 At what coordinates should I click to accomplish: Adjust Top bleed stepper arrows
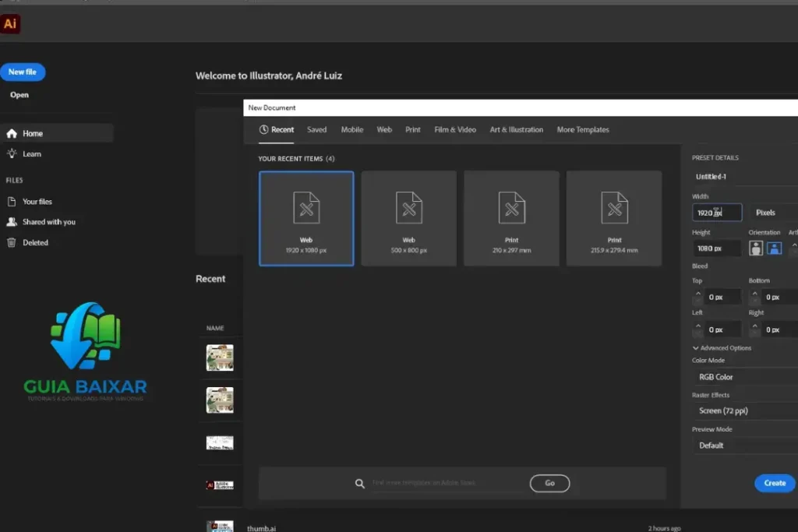698,297
